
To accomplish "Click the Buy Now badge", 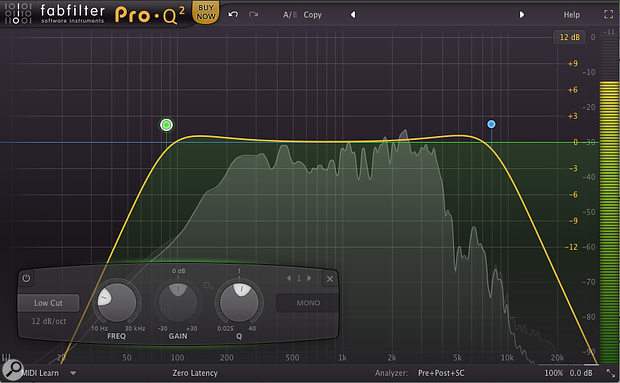I will [206, 12].
